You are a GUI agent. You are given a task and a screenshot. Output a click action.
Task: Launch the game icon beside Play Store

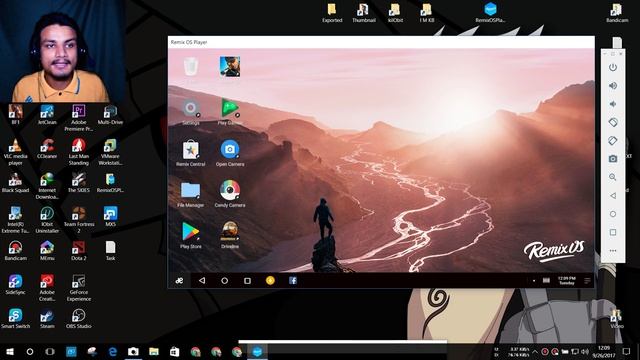pos(230,236)
